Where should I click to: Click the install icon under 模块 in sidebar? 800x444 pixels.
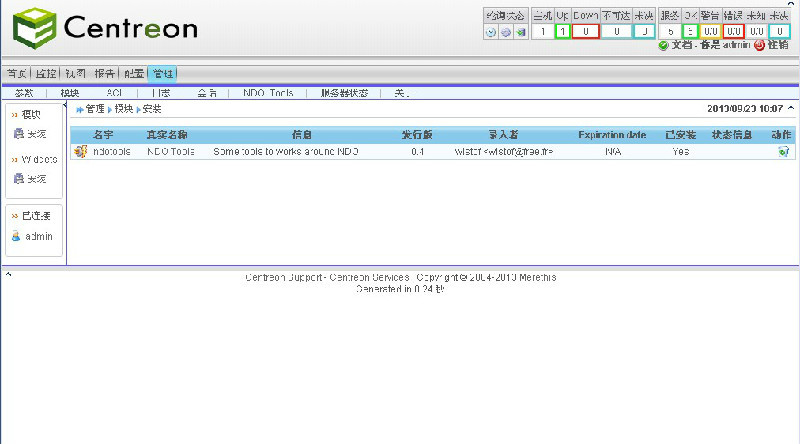pyautogui.click(x=19, y=133)
